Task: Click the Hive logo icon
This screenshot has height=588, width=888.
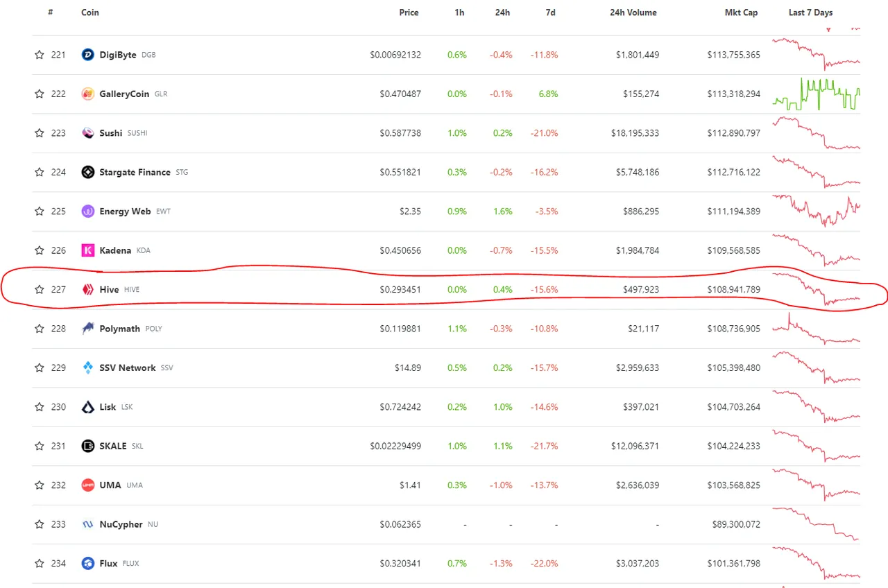Action: [88, 289]
